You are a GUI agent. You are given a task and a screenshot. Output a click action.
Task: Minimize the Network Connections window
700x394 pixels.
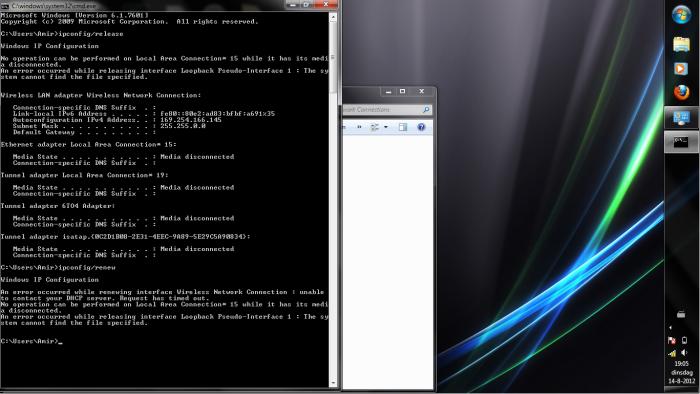point(388,91)
